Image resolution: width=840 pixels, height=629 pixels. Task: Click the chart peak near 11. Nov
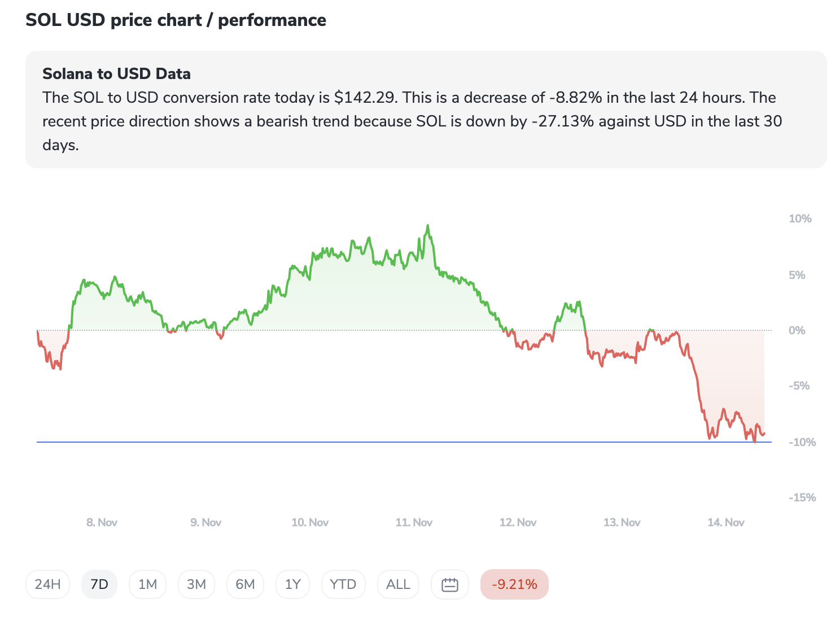tap(428, 226)
